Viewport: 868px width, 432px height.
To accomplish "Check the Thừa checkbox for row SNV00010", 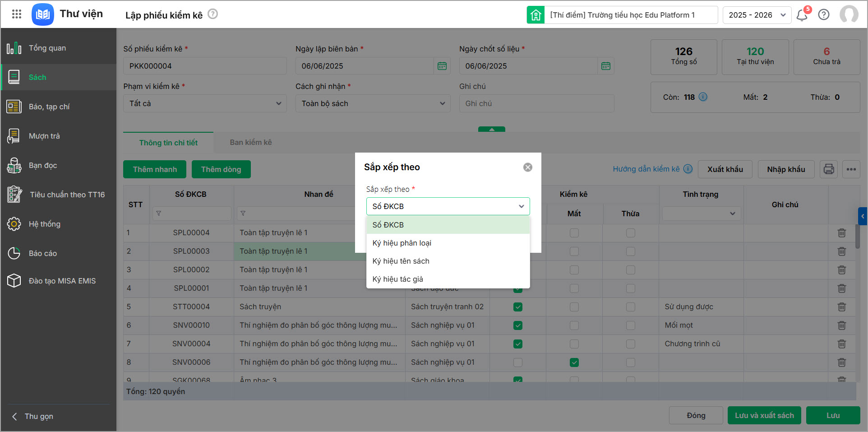I will coord(630,325).
